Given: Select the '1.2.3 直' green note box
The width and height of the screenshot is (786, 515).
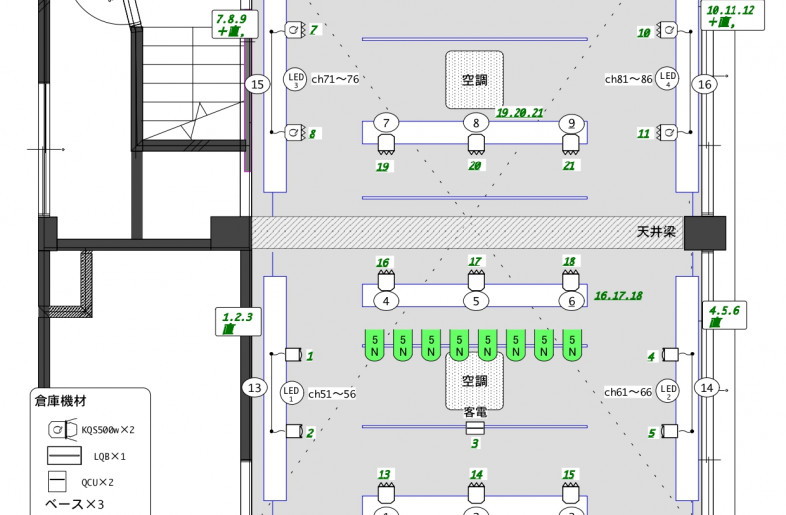Looking at the screenshot, I should tap(239, 322).
